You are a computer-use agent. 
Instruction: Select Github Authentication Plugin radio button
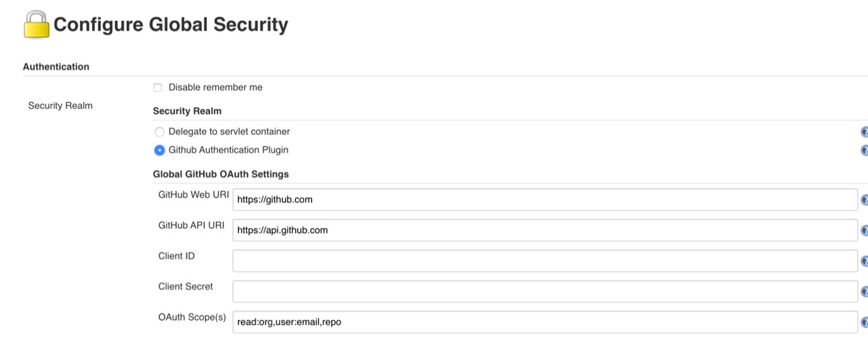click(159, 151)
